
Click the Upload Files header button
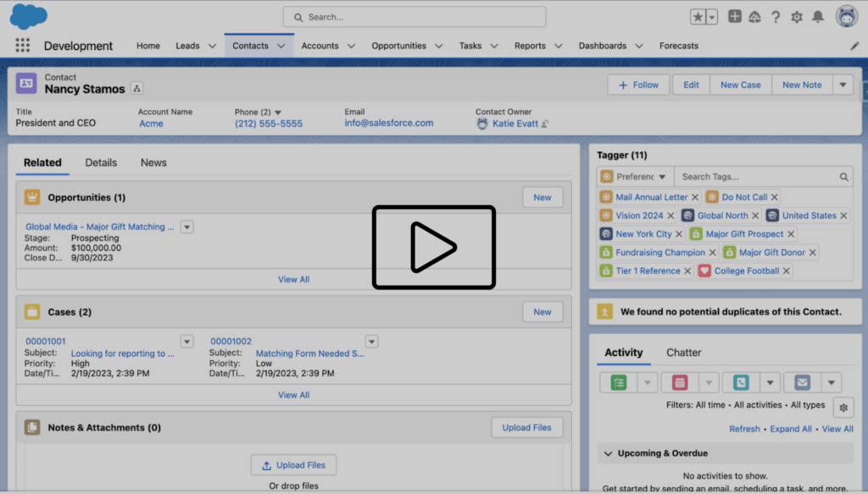[526, 428]
